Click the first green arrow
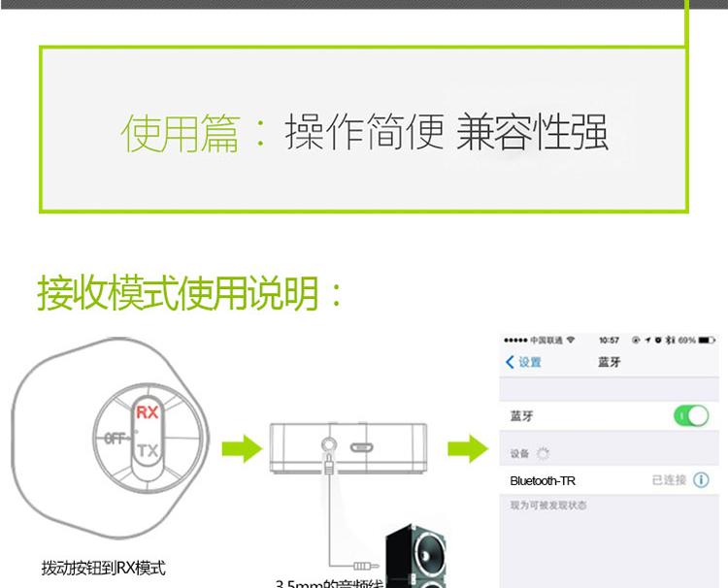 (x=242, y=449)
